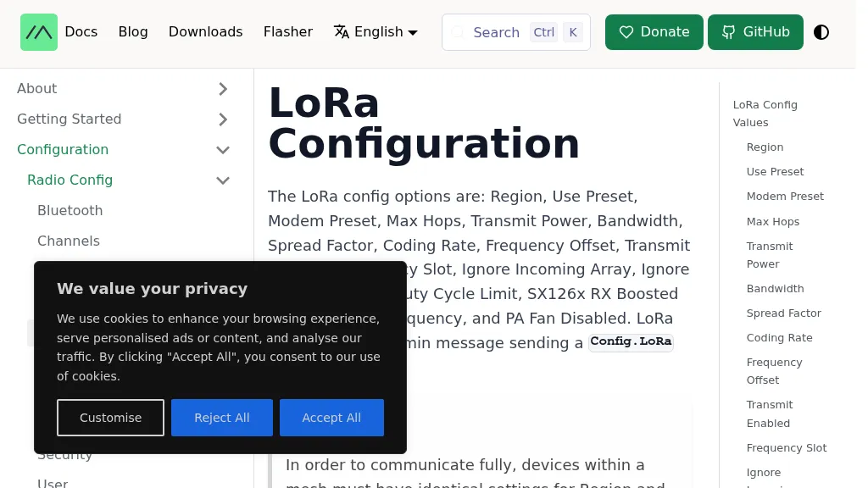868x488 pixels.
Task: Open the Docs nav item
Action: [x=81, y=32]
